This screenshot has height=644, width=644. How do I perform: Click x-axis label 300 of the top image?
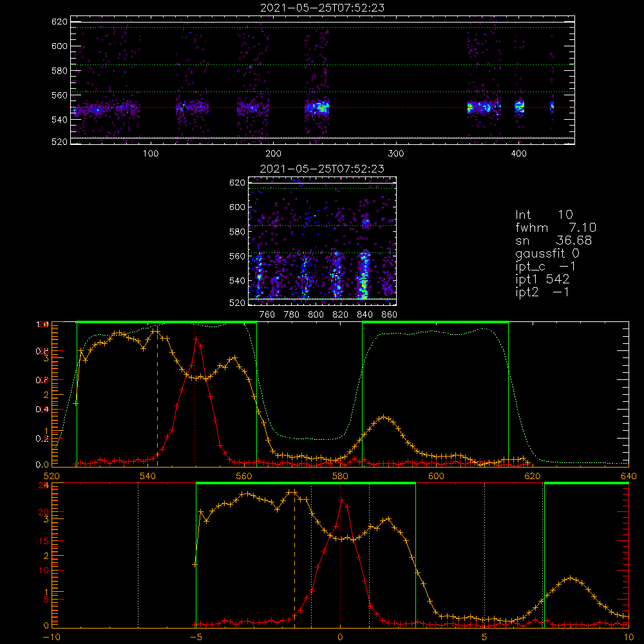pyautogui.click(x=396, y=154)
